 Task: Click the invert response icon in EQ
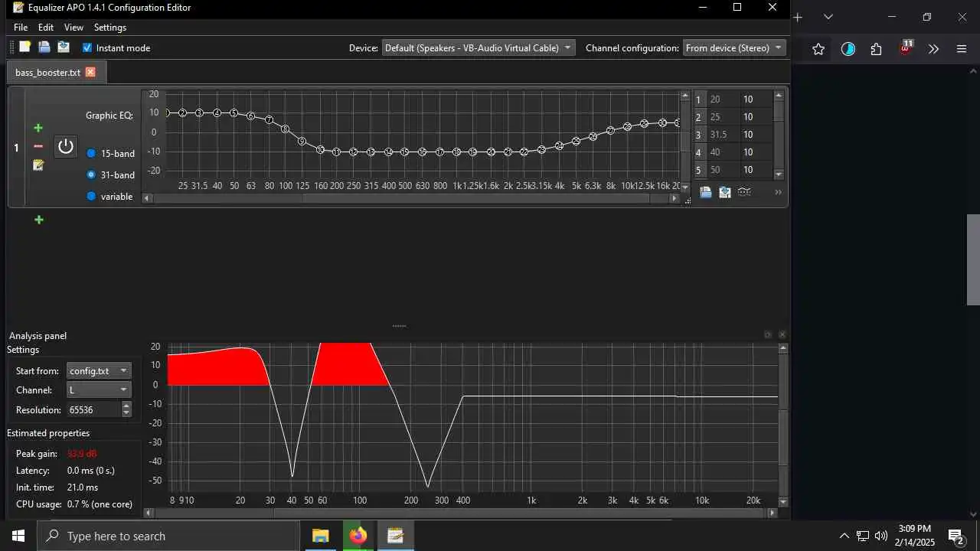click(743, 192)
